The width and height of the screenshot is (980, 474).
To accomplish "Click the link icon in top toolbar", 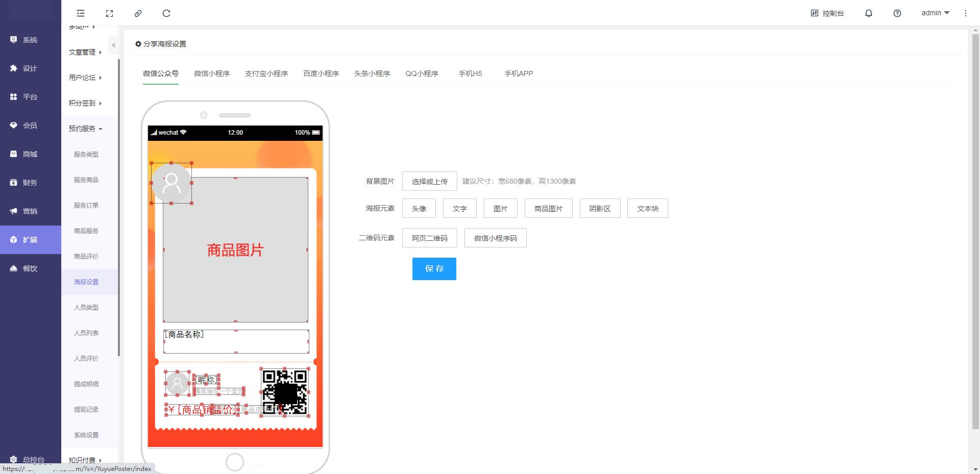I will pos(138,13).
